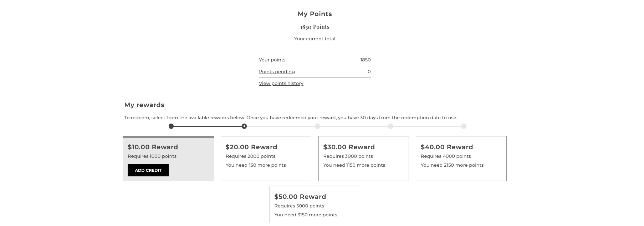
Task: Click the Points pending link
Action: point(277,72)
